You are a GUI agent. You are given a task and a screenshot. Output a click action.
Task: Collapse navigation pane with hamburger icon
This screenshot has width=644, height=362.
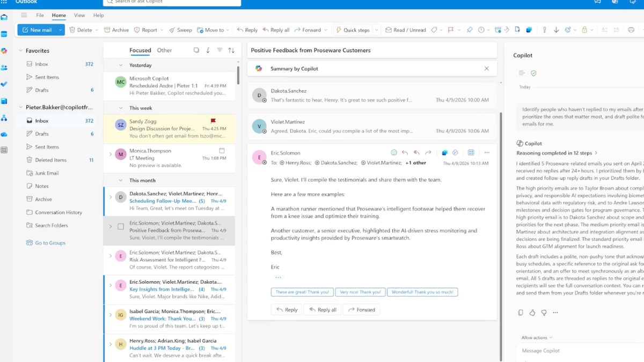[24, 16]
